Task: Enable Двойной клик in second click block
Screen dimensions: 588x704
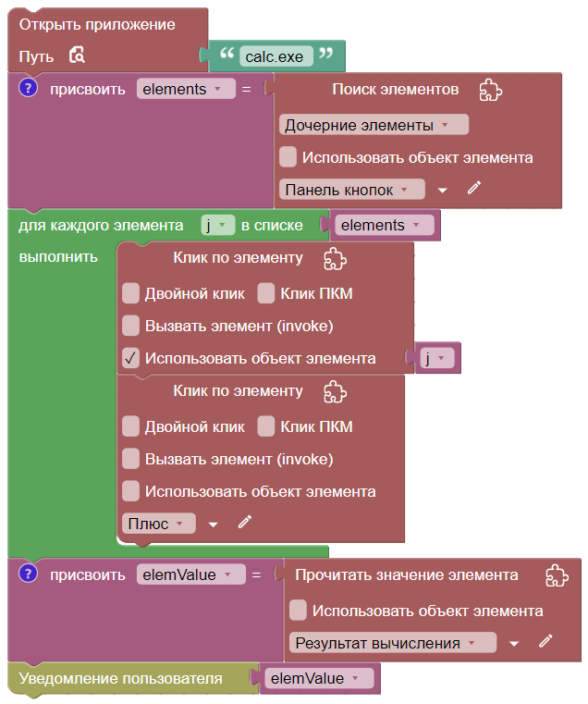Action: coord(130,426)
